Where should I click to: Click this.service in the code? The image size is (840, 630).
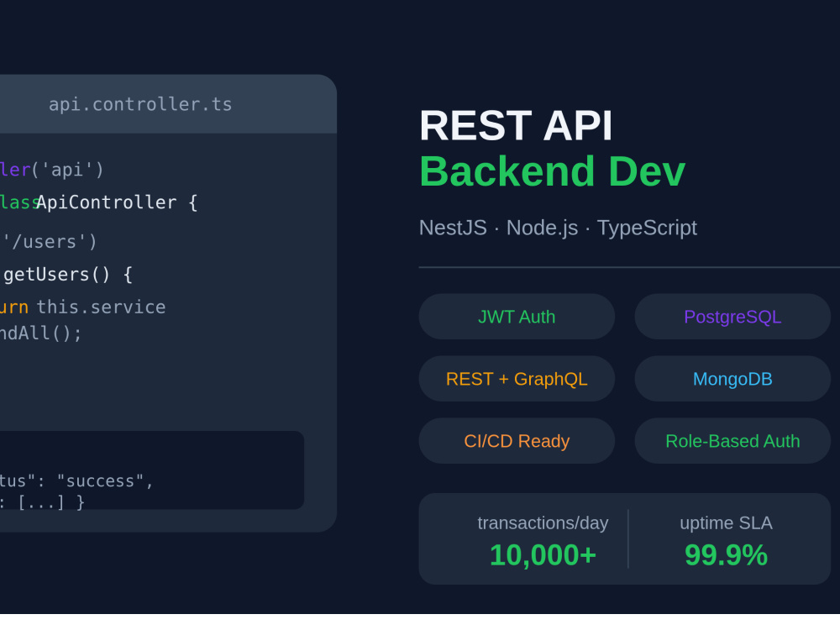coord(102,307)
